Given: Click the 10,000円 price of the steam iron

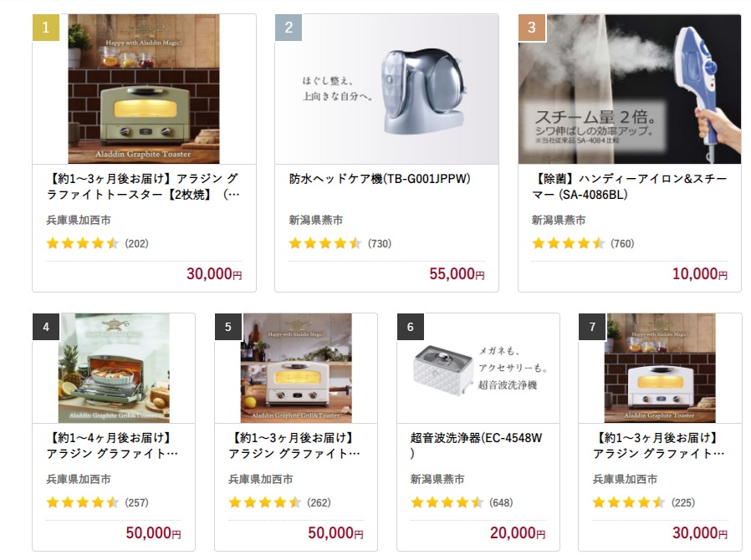Looking at the screenshot, I should point(700,274).
